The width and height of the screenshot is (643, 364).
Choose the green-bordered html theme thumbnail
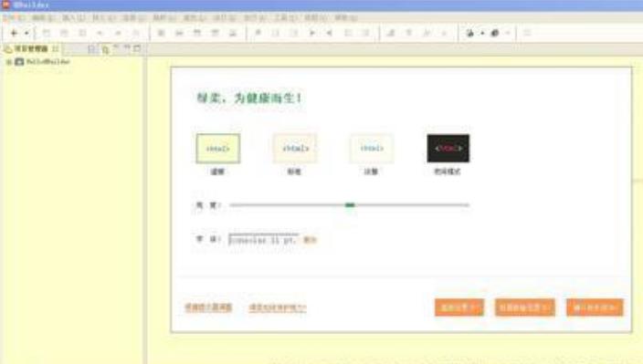tap(217, 148)
